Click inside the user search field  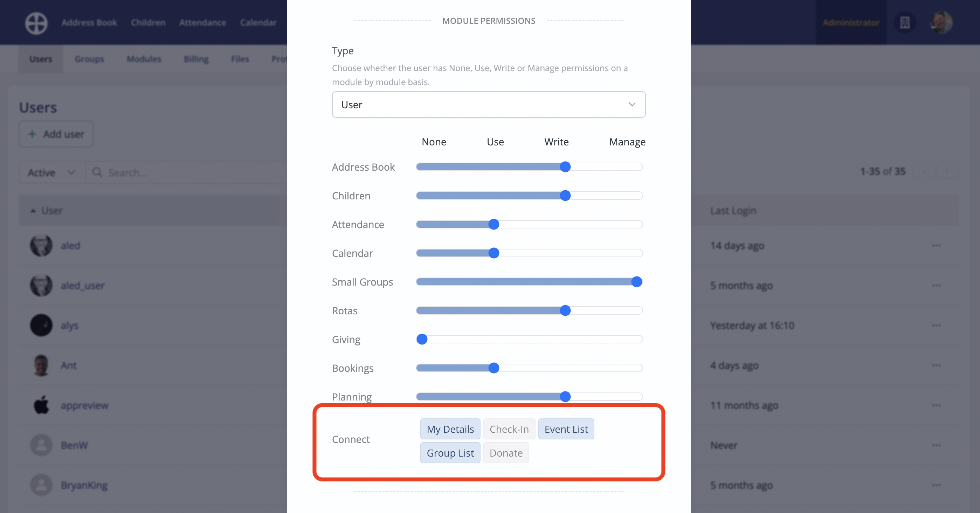pyautogui.click(x=160, y=172)
